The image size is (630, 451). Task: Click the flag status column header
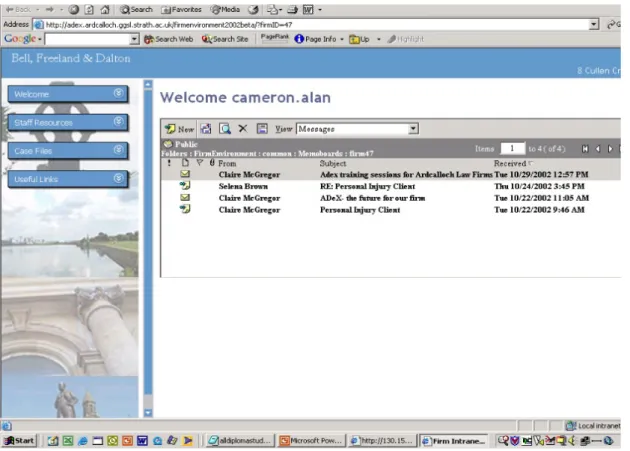199,163
